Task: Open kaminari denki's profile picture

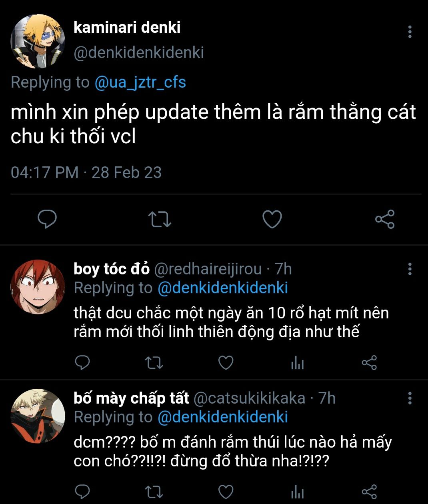Action: (x=38, y=41)
